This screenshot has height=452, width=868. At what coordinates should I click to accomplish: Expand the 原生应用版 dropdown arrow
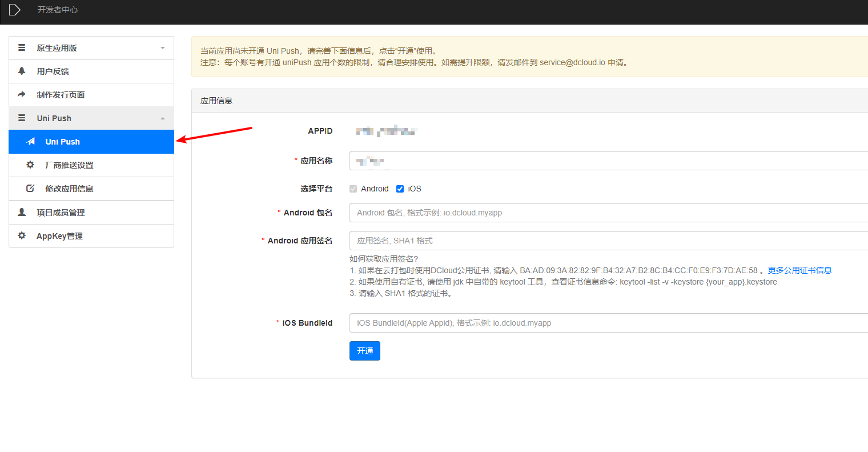163,48
